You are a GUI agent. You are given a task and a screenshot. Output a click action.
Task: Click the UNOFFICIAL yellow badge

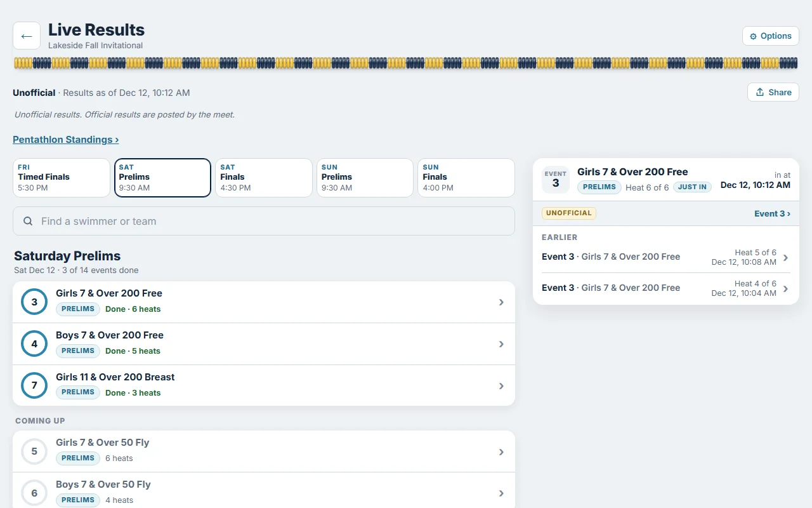pos(568,213)
